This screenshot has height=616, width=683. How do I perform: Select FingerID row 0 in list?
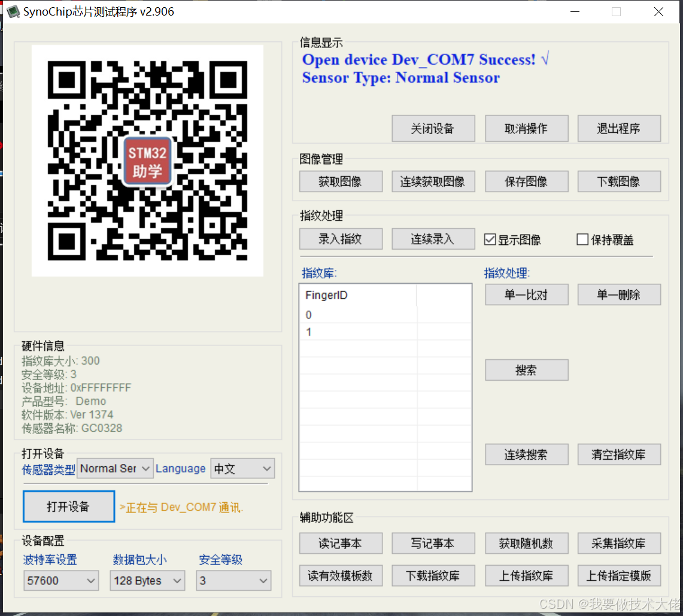385,314
